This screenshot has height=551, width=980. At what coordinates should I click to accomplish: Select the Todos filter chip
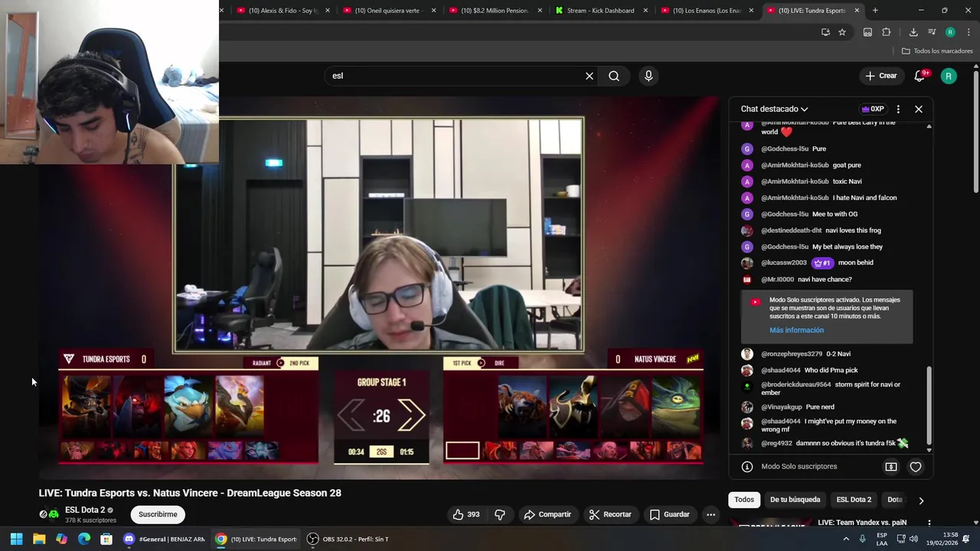point(744,500)
